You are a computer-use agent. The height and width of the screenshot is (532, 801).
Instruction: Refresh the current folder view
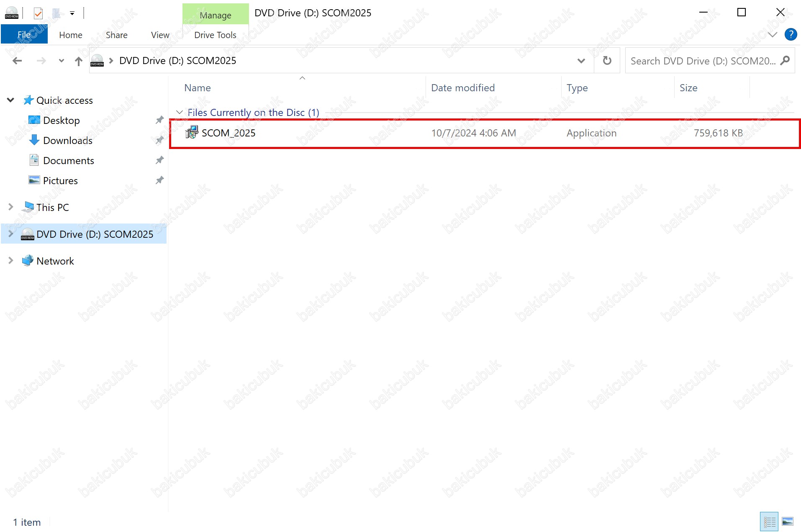(607, 61)
